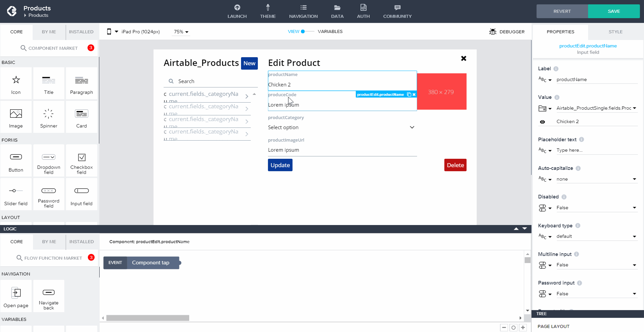Viewport: 644px width, 332px height.
Task: Expand the Logic panel upward
Action: 516,229
